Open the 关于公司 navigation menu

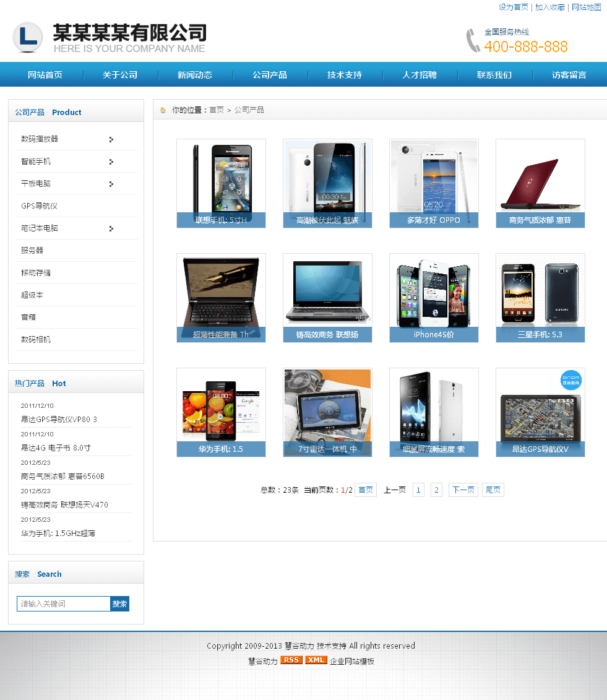pos(120,75)
